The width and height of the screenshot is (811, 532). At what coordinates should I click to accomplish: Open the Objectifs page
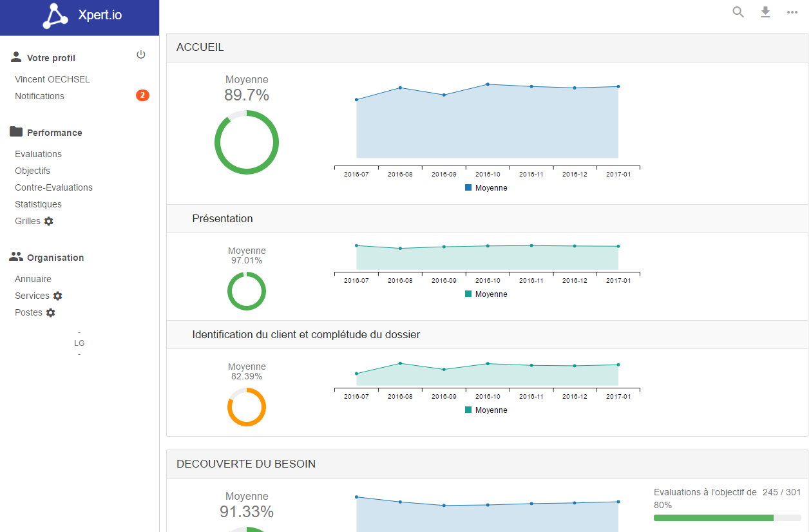tap(32, 171)
